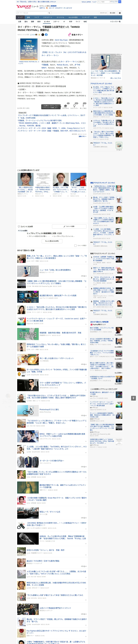Open the 有料 tab
This screenshot has width=138, height=644.
(x=95, y=17)
